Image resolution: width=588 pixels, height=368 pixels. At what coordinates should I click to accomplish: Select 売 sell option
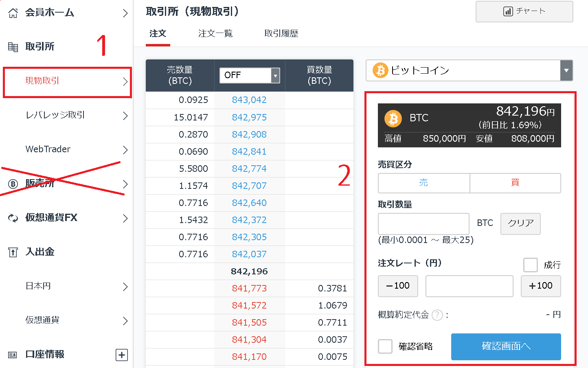[x=424, y=183]
